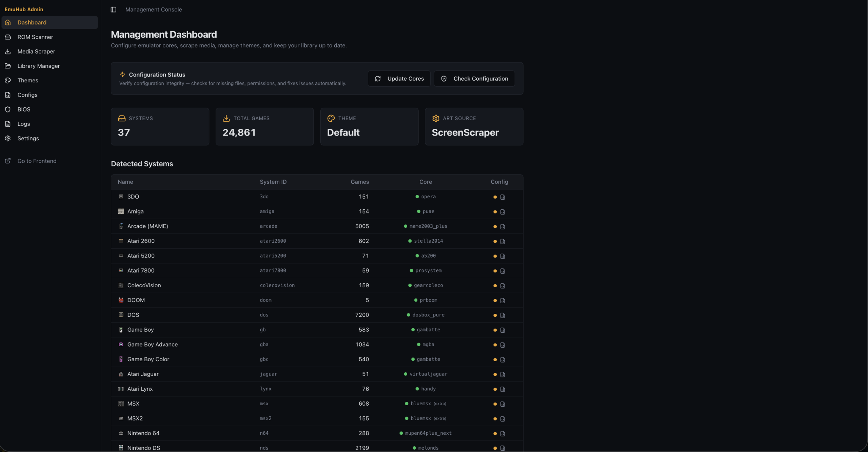This screenshot has height=452, width=868.
Task: Open config file icon for Atari Lynx
Action: coord(502,389)
